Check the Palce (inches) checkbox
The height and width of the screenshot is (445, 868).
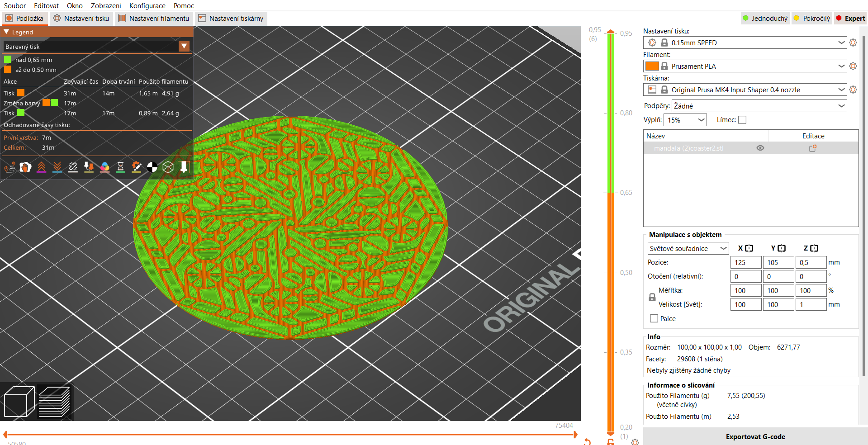654,318
